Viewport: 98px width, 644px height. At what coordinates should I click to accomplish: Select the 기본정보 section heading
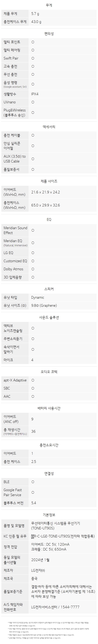pyautogui.click(x=49, y=515)
